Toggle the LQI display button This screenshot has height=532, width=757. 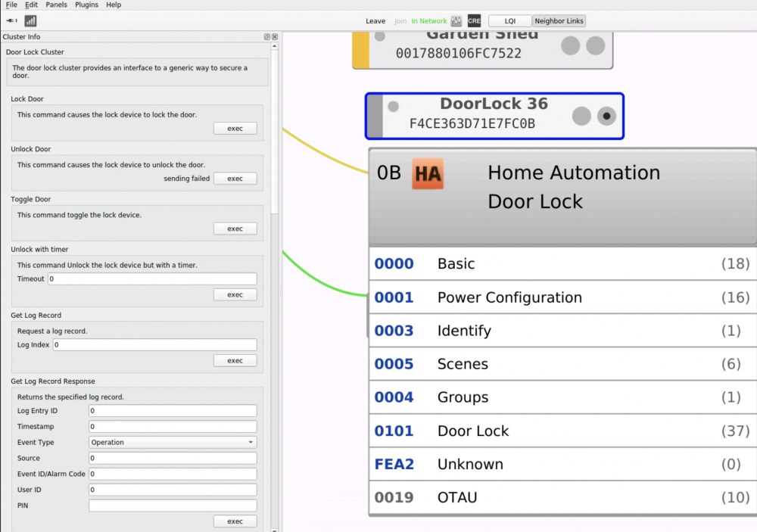click(509, 21)
